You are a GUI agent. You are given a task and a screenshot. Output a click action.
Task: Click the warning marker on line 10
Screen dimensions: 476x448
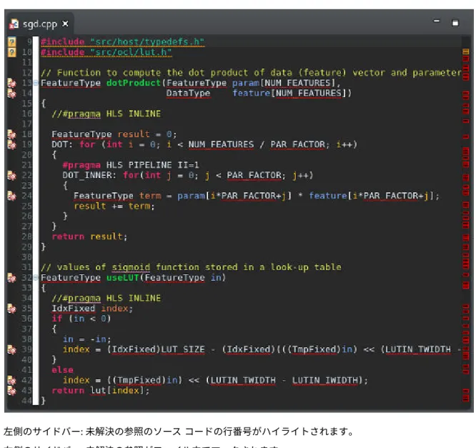coord(12,52)
